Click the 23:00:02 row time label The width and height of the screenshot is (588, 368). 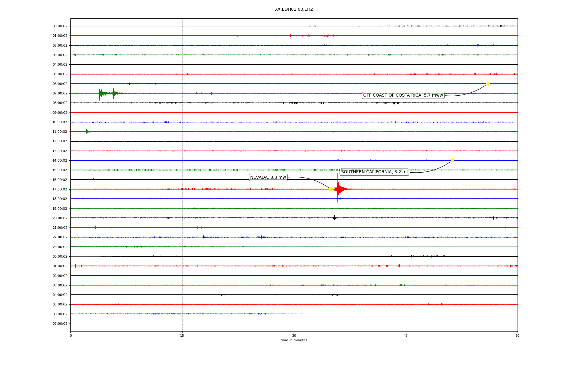click(x=60, y=247)
